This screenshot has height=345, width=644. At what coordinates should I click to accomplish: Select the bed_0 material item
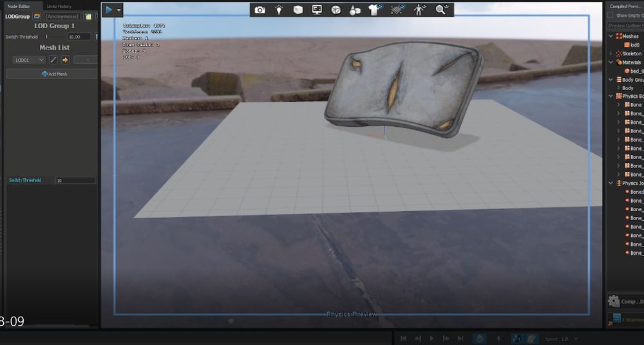coord(634,71)
